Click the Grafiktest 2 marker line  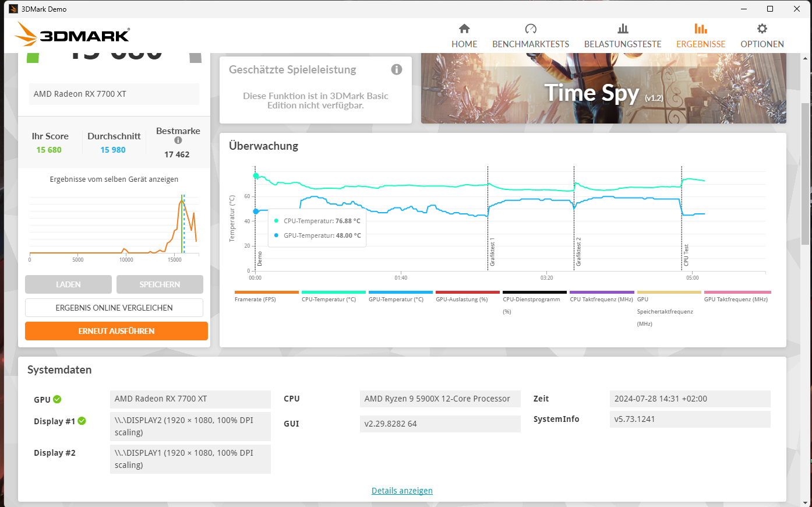point(574,219)
